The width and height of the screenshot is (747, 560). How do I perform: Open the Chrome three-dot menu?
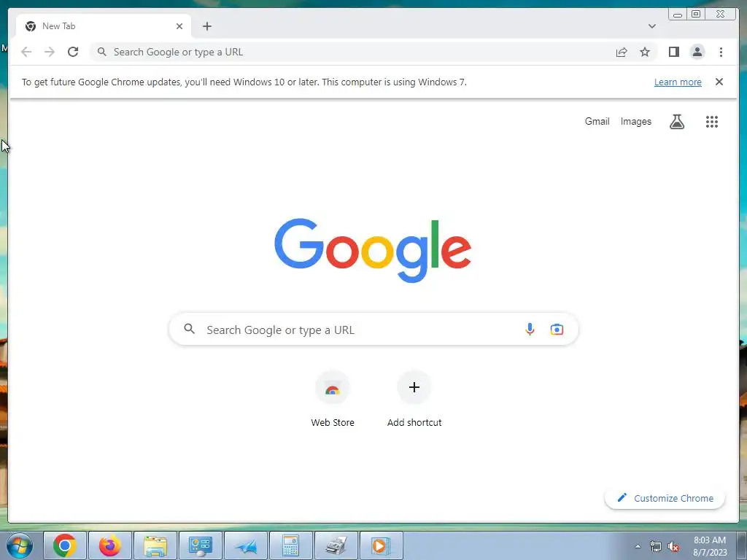point(721,52)
